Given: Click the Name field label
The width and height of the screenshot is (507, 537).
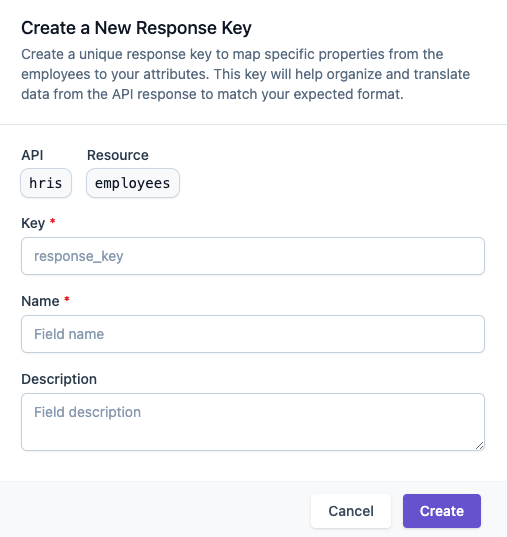Looking at the screenshot, I should click(x=40, y=301).
